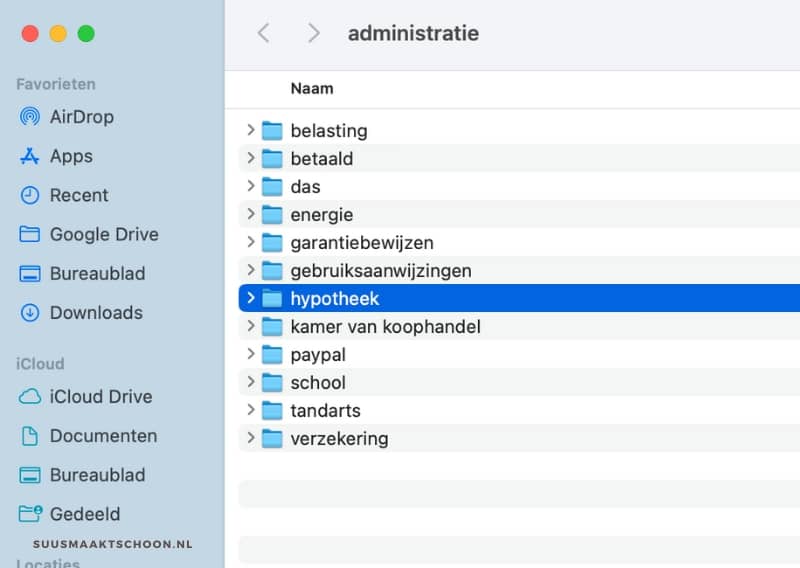
Task: Select Bureaublad under Favorieten
Action: tap(97, 273)
